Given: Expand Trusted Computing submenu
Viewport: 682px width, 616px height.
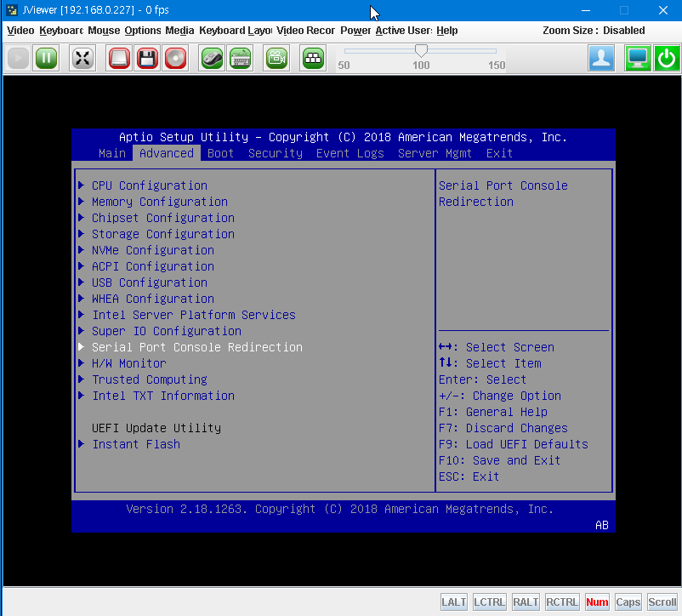Looking at the screenshot, I should coord(149,379).
